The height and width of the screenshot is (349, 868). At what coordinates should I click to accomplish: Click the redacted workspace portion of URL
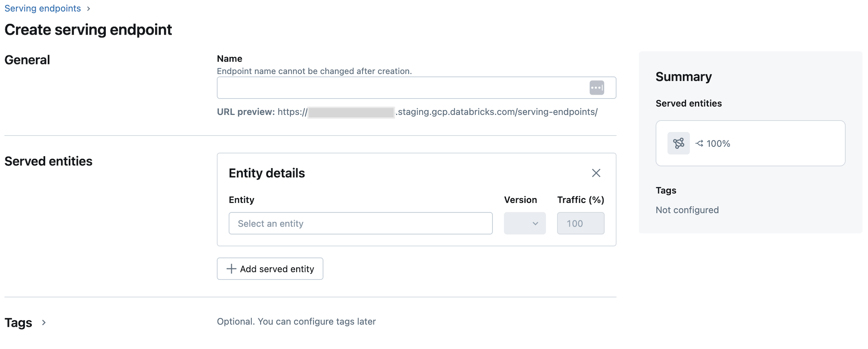[x=351, y=112]
